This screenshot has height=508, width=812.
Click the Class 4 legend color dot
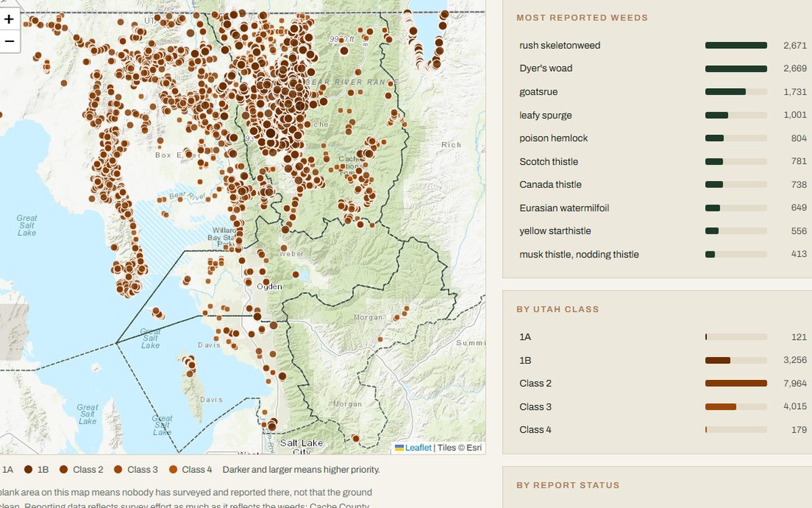click(x=173, y=469)
